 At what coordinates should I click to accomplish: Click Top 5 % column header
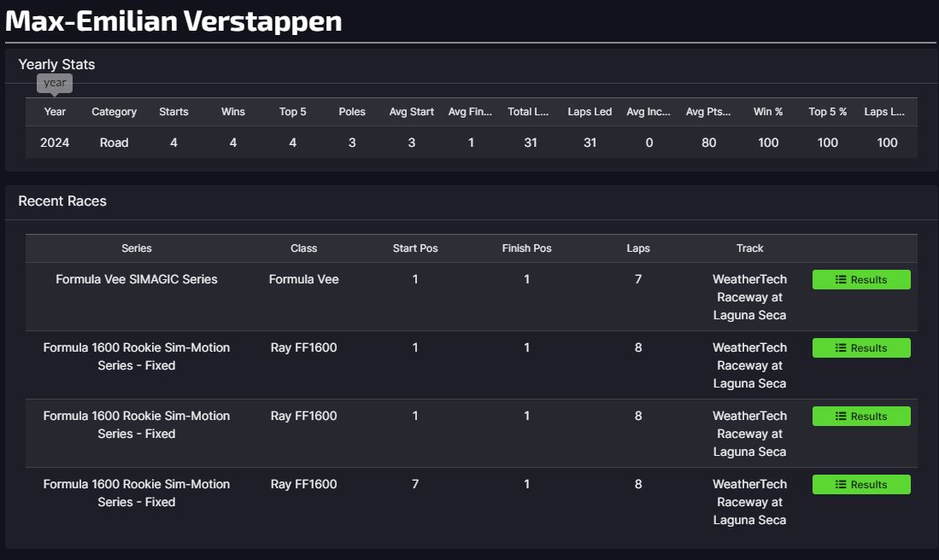click(828, 111)
